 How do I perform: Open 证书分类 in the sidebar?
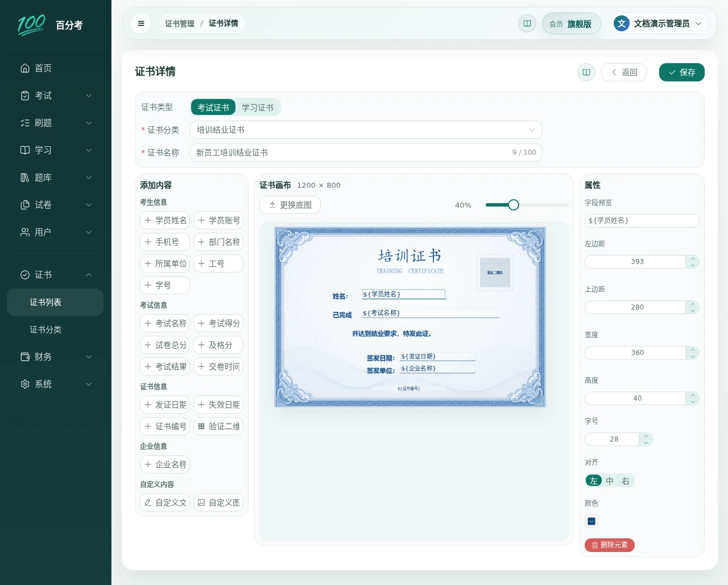tap(56, 329)
